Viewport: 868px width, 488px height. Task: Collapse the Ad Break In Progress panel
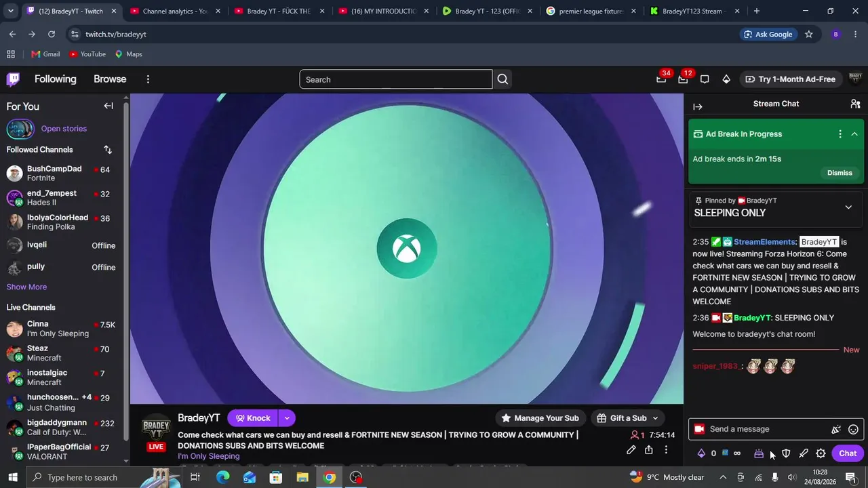pyautogui.click(x=854, y=134)
